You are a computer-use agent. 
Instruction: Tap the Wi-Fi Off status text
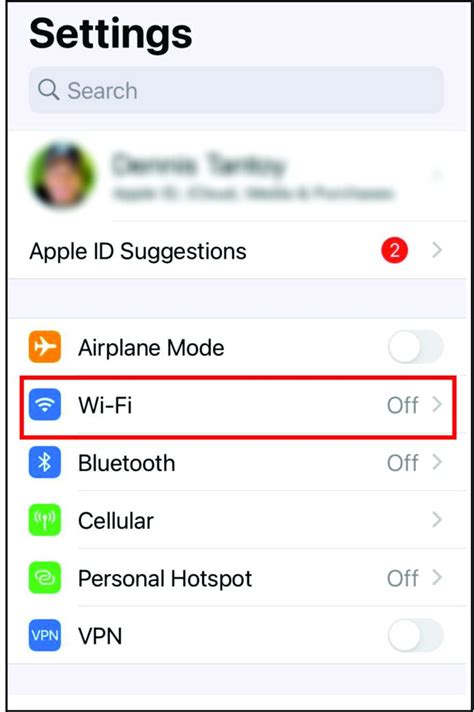(x=403, y=405)
